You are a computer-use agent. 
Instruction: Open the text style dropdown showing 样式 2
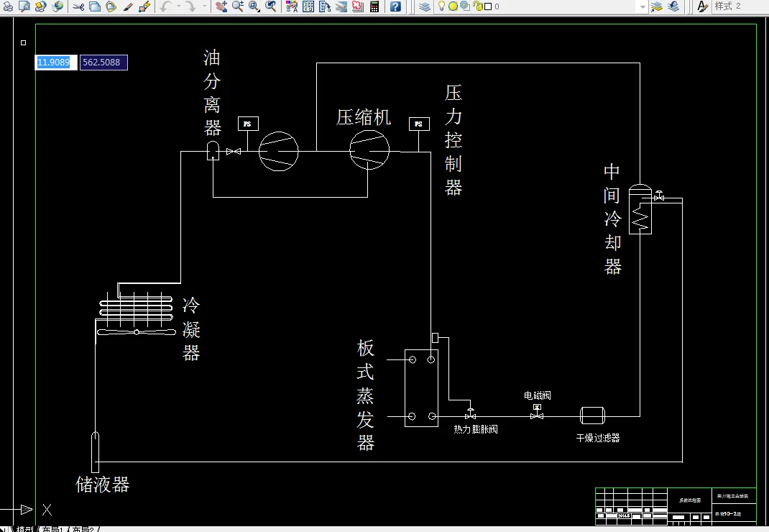click(x=740, y=6)
